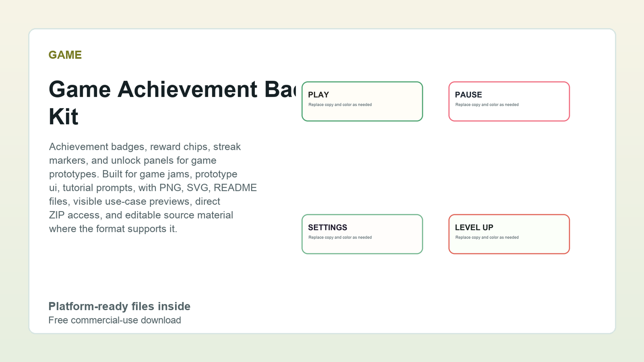This screenshot has height=362, width=644.
Task: Click the 'Game Achievement' headline title
Action: [172, 103]
